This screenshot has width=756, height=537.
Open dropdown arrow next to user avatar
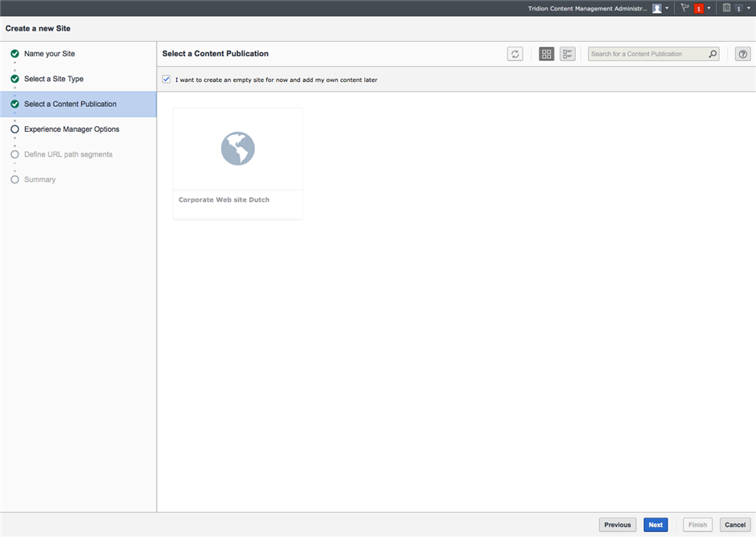coord(668,8)
